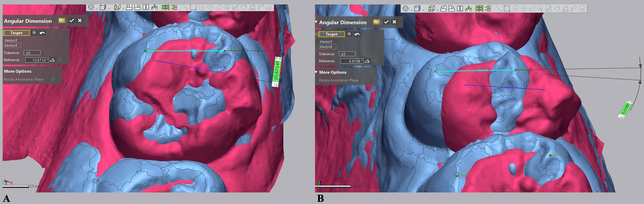Select the rectangle selection tool in panel B toolbar
Screen dimensions: 644x204
pyautogui.click(x=507, y=8)
